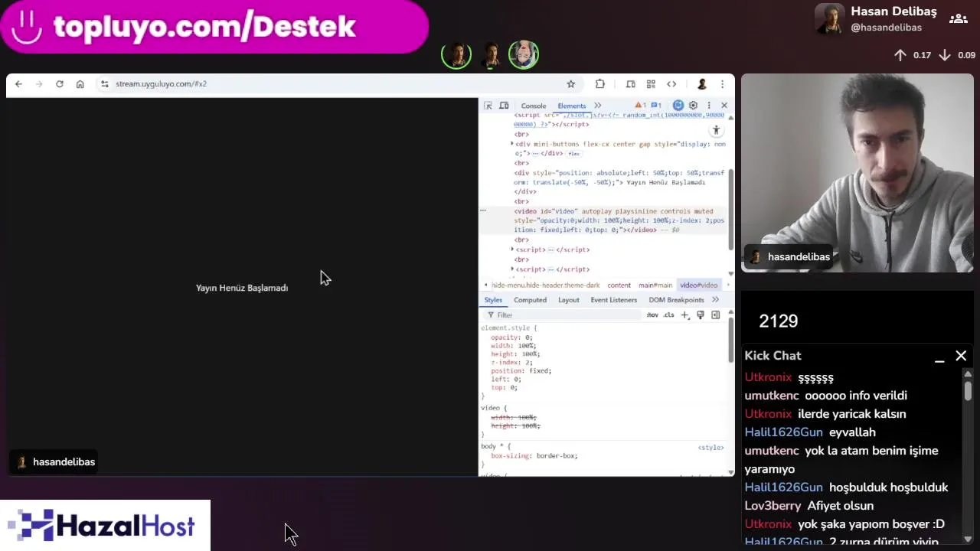Activate the inspect element picker
Viewport: 980px width, 551px height.
pyautogui.click(x=488, y=106)
